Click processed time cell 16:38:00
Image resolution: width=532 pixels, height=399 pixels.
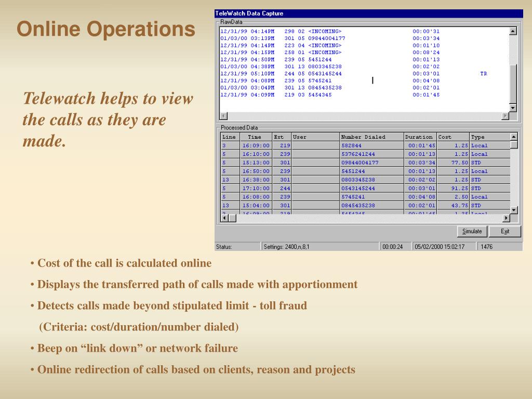(x=256, y=180)
